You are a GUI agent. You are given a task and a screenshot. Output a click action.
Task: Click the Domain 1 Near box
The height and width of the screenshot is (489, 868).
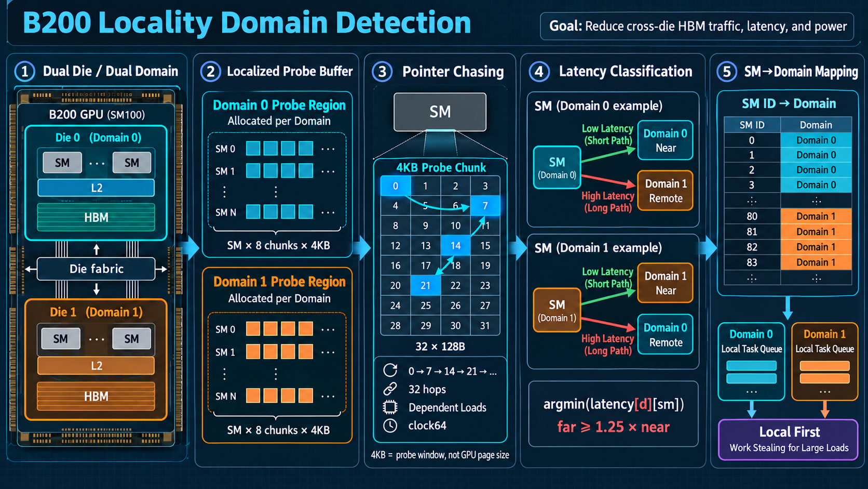coord(666,283)
